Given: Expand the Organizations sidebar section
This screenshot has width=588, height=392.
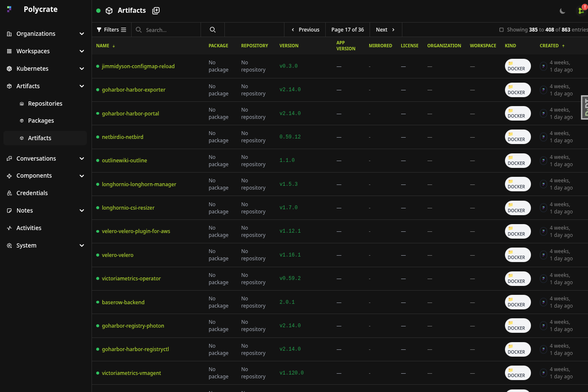Looking at the screenshot, I should [82, 34].
